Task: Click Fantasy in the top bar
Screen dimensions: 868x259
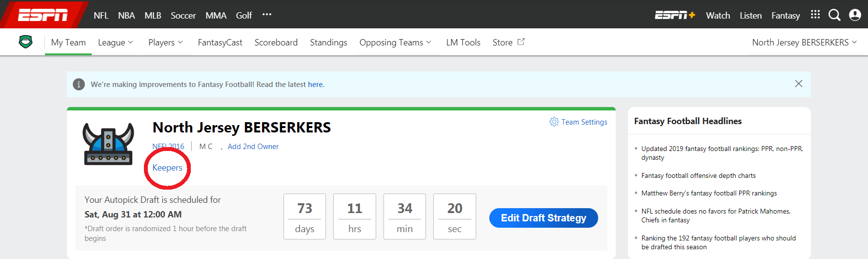Action: (786, 16)
